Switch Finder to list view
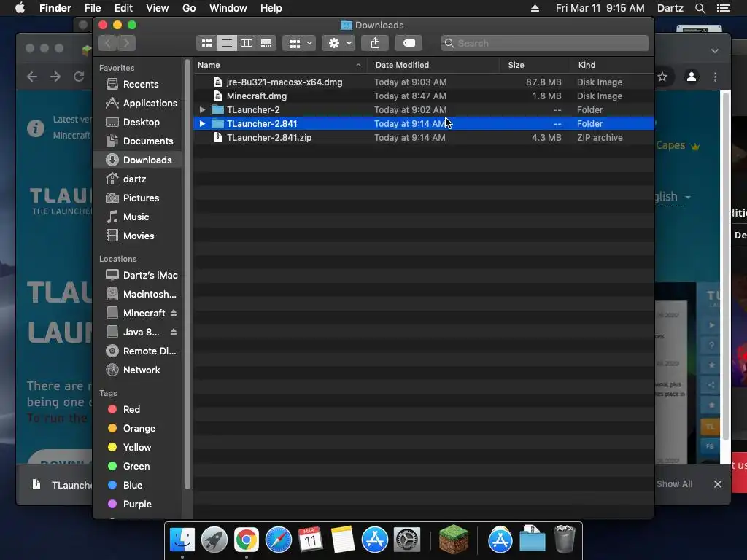Viewport: 747px width, 560px height. [227, 43]
